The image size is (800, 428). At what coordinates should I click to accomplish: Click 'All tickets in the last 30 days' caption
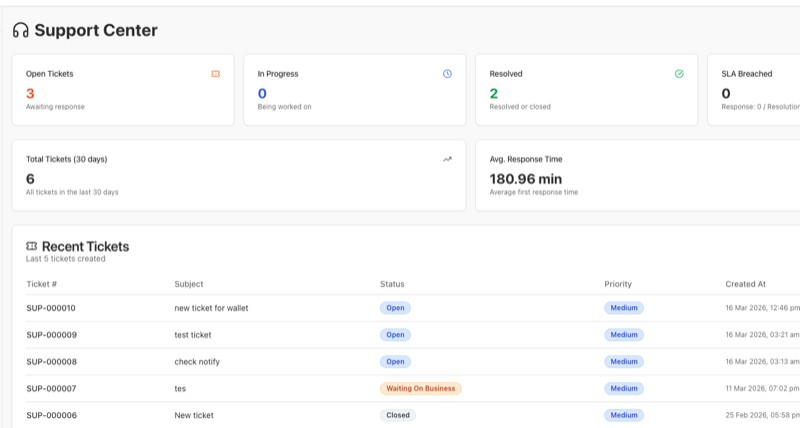(72, 192)
